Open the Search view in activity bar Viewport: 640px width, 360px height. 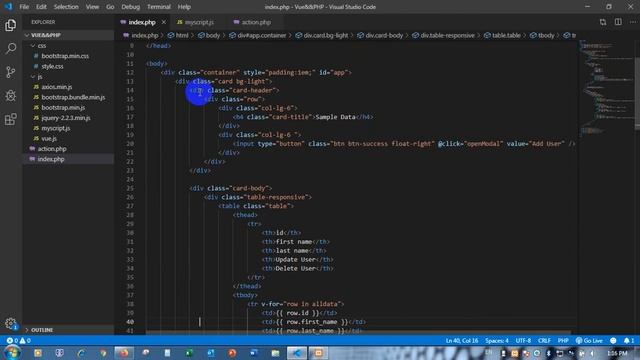(11, 49)
